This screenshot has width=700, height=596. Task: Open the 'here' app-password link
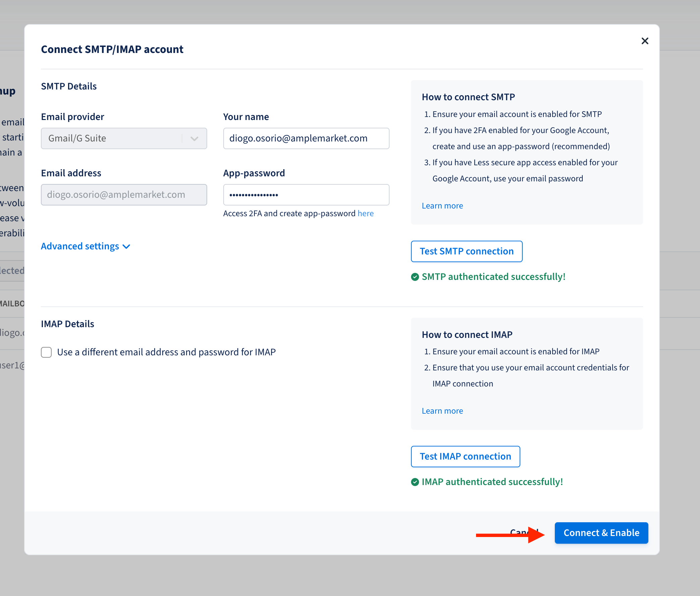pos(365,214)
